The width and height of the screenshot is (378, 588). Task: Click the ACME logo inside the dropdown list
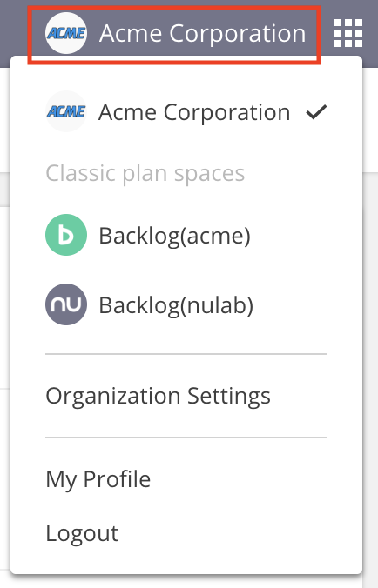point(66,111)
